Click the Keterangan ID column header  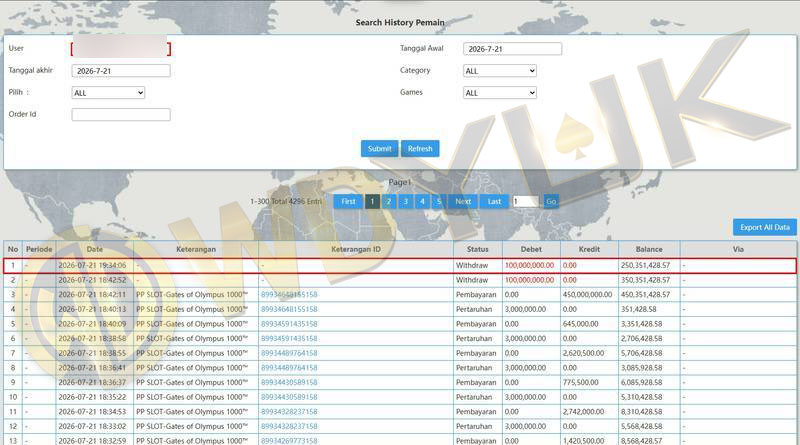point(356,249)
